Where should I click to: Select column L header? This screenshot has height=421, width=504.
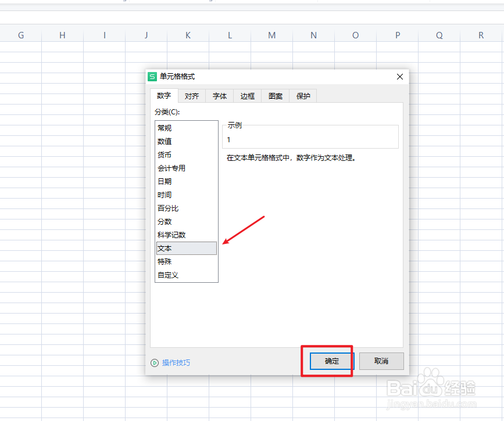[230, 35]
